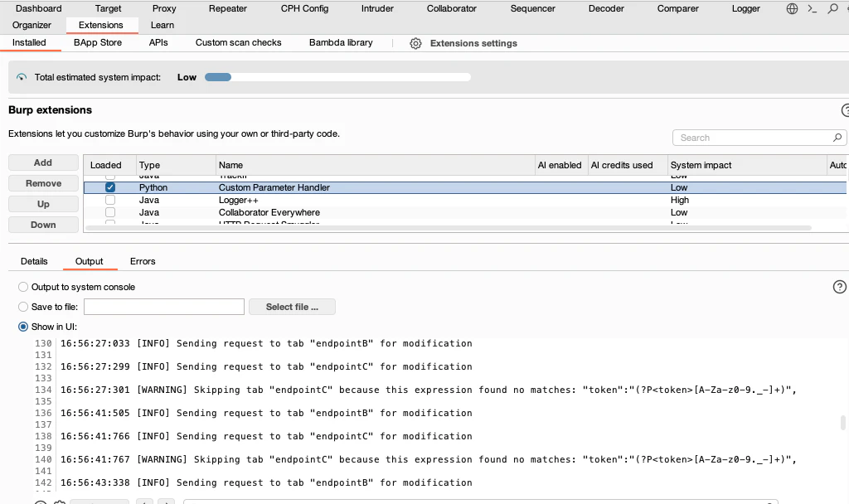Open the Learn tab
849x504 pixels.
[x=163, y=25]
